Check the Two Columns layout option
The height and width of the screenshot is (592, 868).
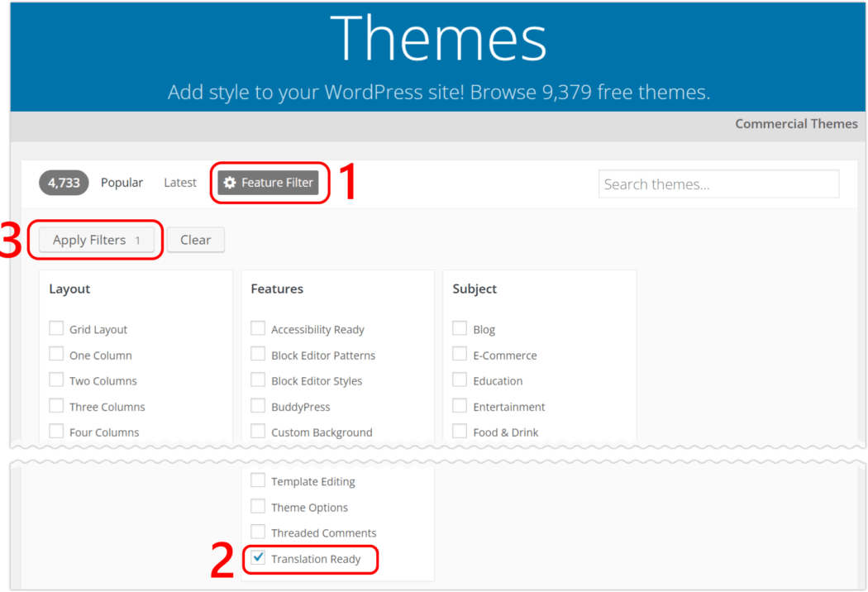(56, 380)
